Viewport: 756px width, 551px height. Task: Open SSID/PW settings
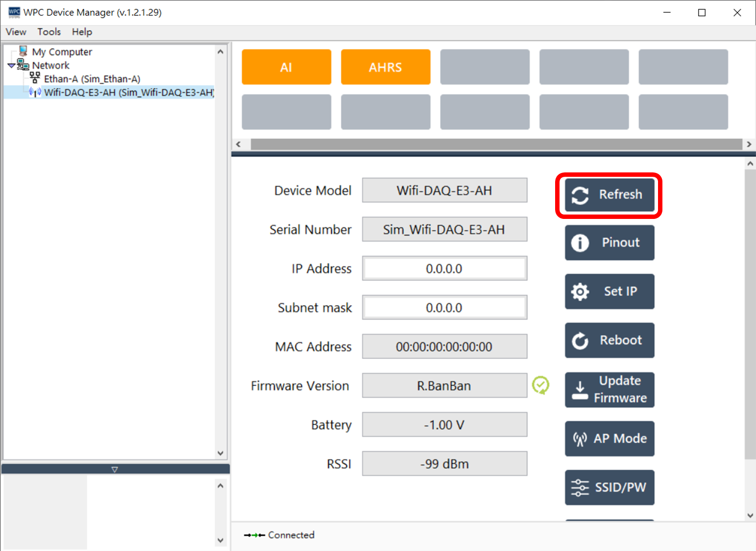(609, 487)
